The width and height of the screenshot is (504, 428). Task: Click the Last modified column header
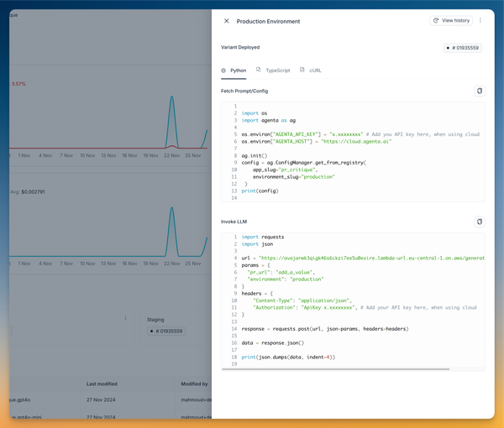(x=102, y=384)
